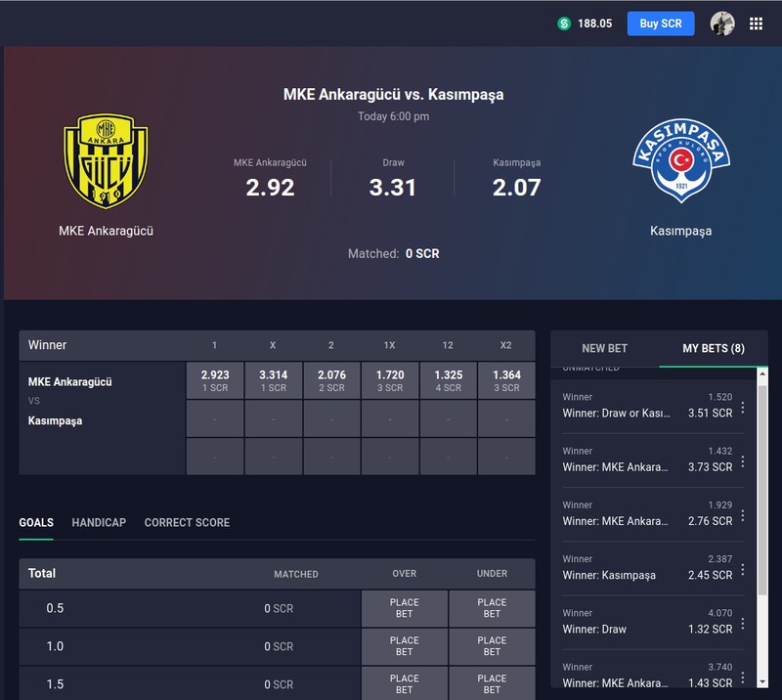782x700 pixels.
Task: Place Over bet on Total 1.0
Action: pyautogui.click(x=405, y=646)
